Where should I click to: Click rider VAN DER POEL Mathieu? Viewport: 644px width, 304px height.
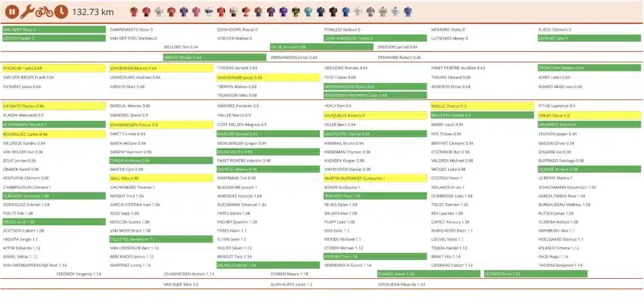point(133,38)
